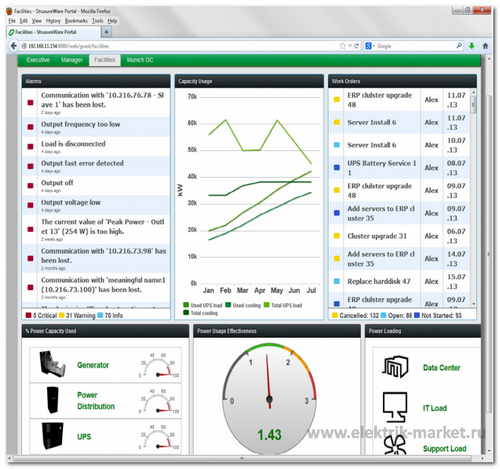Open new tab with plus button

point(106,32)
